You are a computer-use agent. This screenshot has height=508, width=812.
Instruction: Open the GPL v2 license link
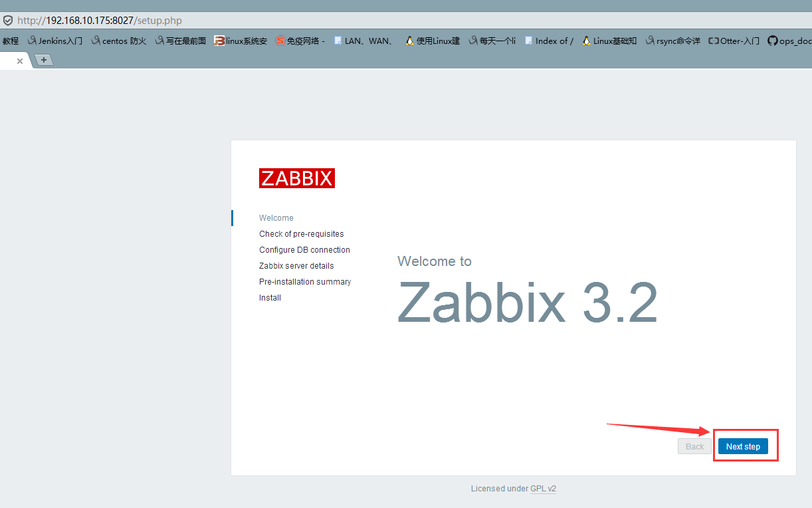tap(543, 488)
